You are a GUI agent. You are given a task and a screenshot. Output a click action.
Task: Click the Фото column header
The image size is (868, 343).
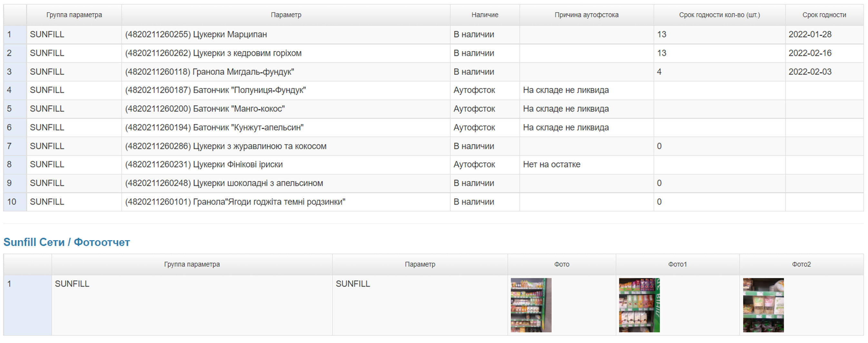tap(562, 264)
